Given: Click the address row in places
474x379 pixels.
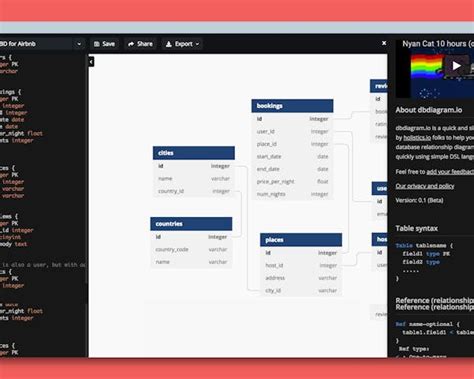Looking at the screenshot, I should (x=301, y=278).
